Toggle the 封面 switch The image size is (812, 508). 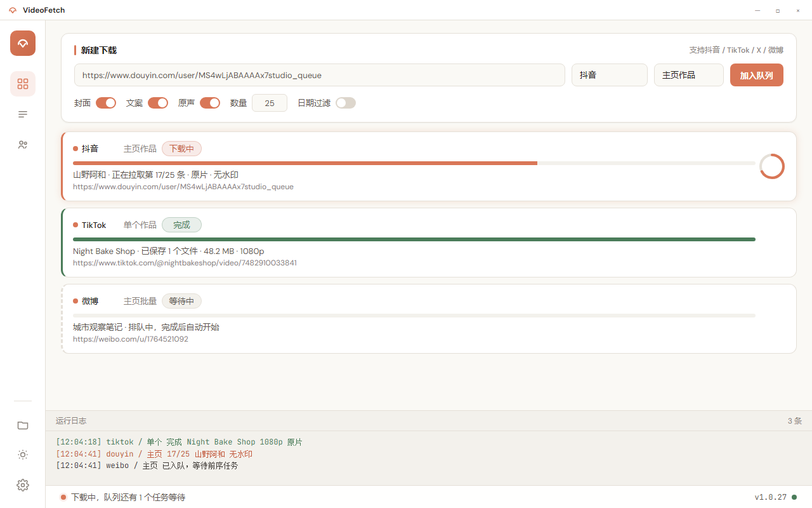point(106,103)
